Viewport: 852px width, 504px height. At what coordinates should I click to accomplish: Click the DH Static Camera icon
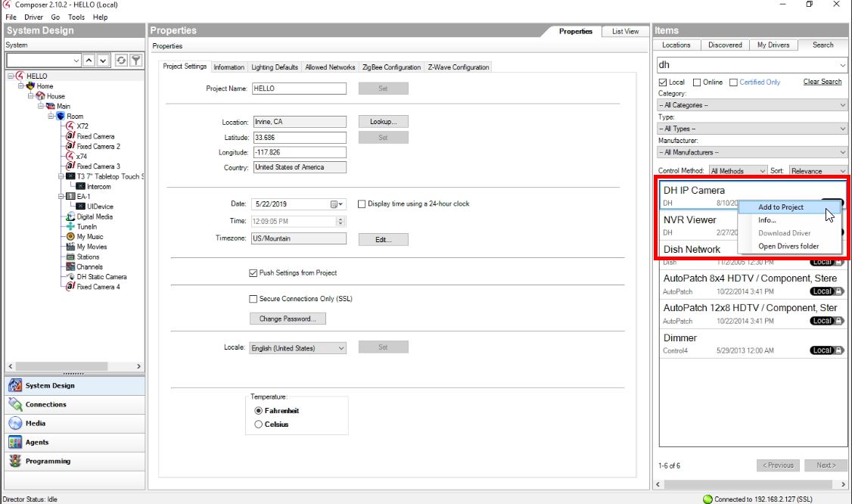(71, 277)
